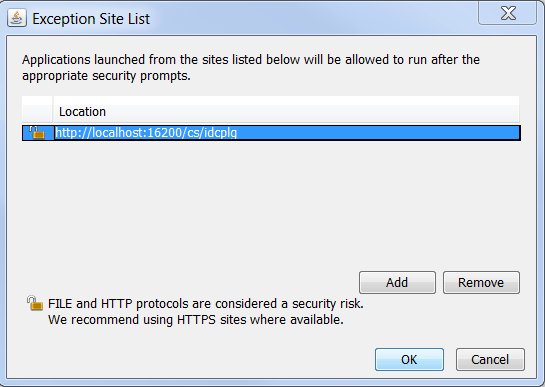
Task: Confirm the dialog with OK
Action: (x=409, y=360)
